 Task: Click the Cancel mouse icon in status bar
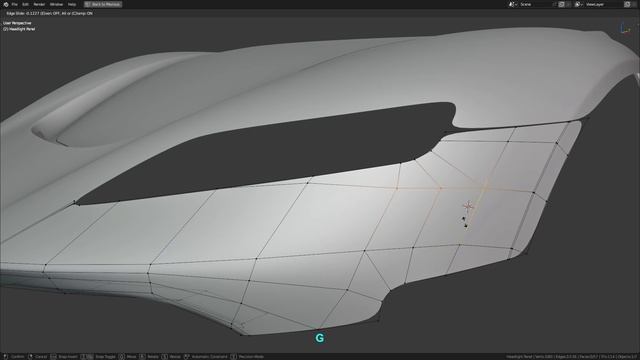tap(30, 356)
